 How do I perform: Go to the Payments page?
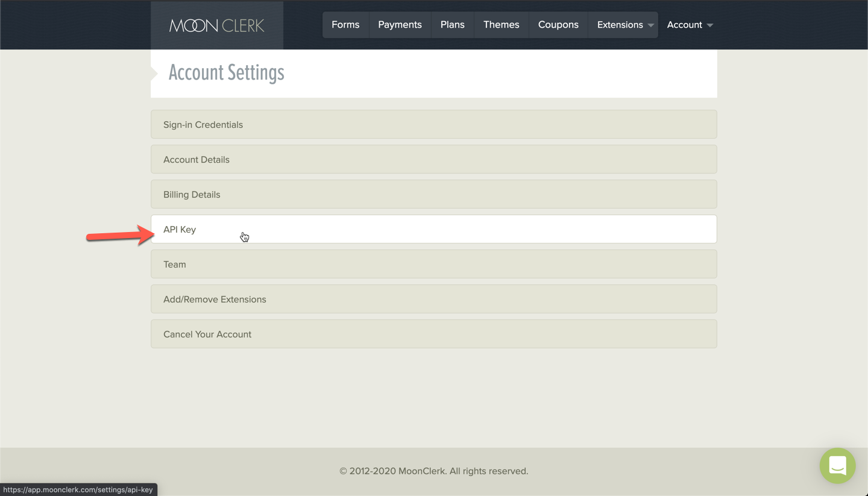(400, 25)
